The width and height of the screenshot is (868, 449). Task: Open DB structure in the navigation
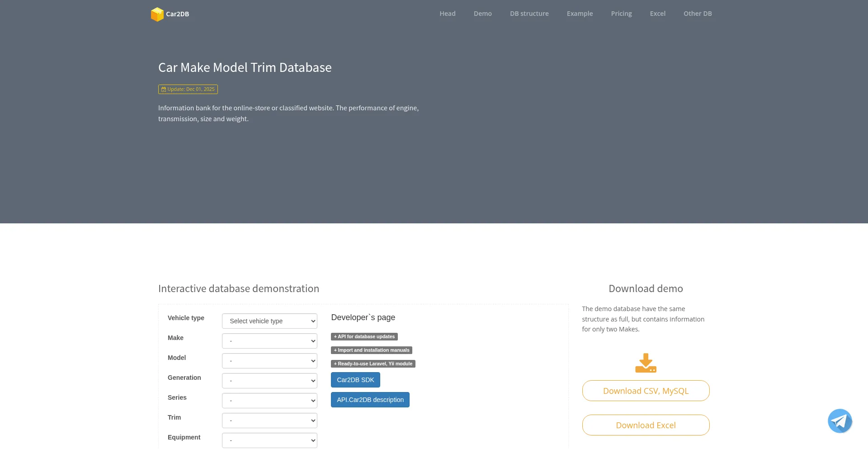(529, 14)
